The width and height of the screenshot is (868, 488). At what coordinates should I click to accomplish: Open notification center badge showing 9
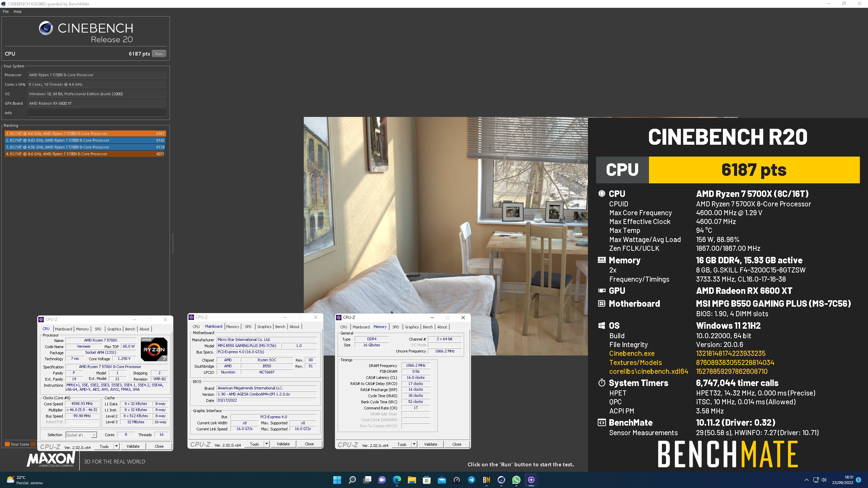click(x=859, y=480)
